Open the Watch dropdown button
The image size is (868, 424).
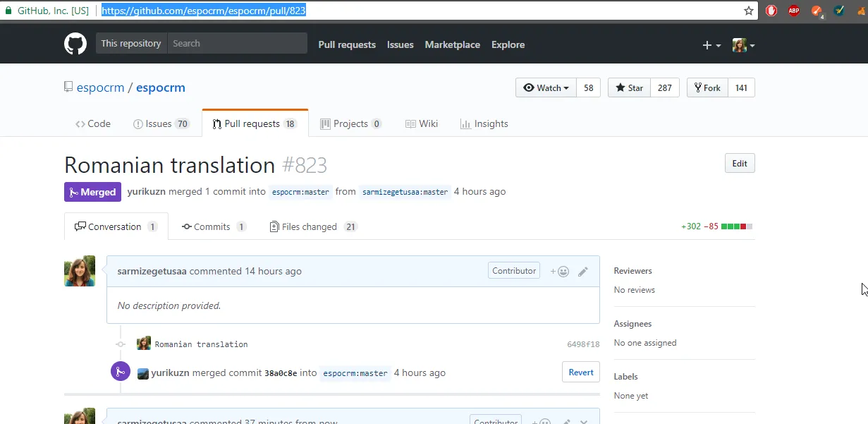click(546, 87)
